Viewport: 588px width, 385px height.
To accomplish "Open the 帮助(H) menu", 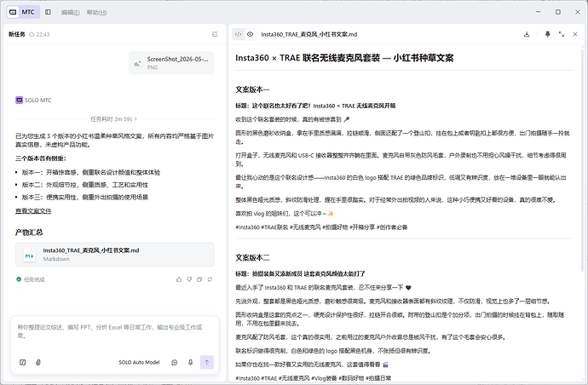I will 96,13.
